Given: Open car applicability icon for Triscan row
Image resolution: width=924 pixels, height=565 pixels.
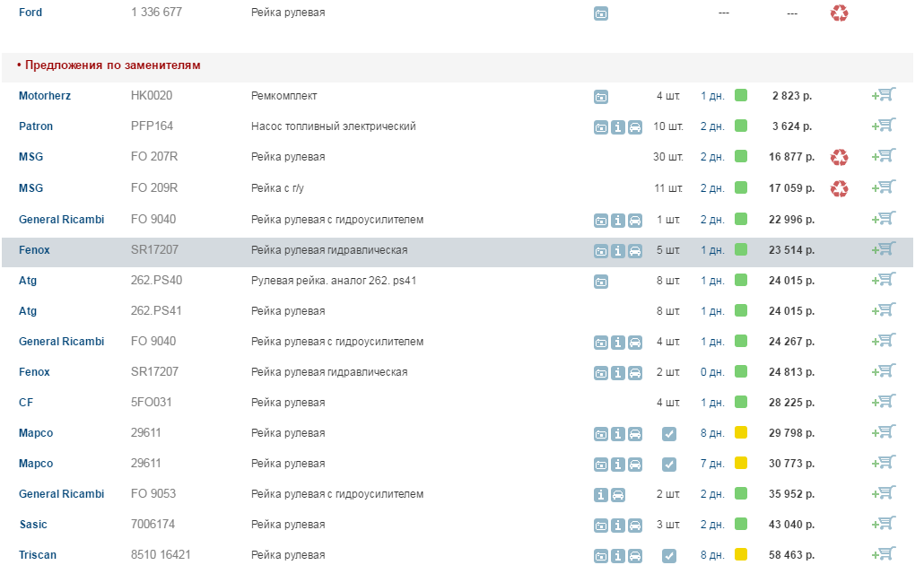Looking at the screenshot, I should pos(634,556).
